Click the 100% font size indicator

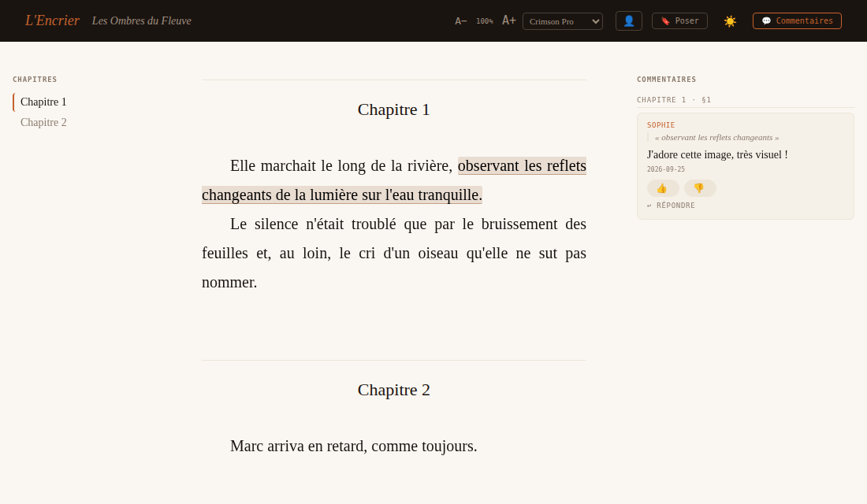coord(485,21)
